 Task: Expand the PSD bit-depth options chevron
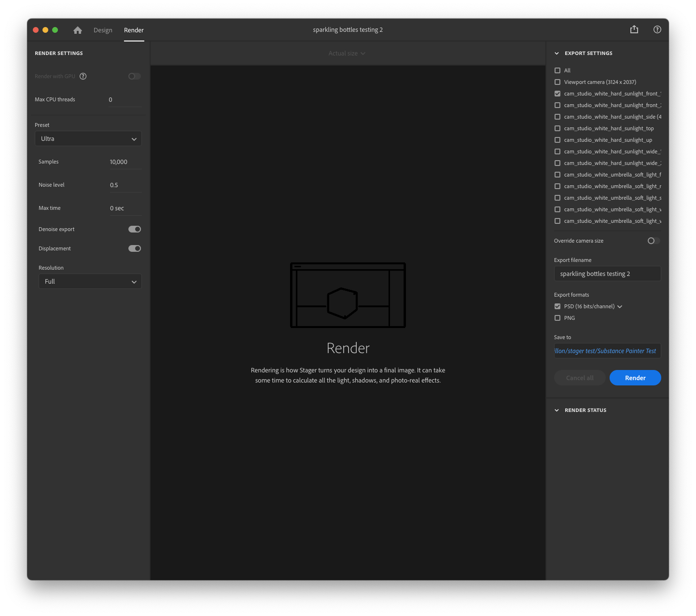pos(620,306)
